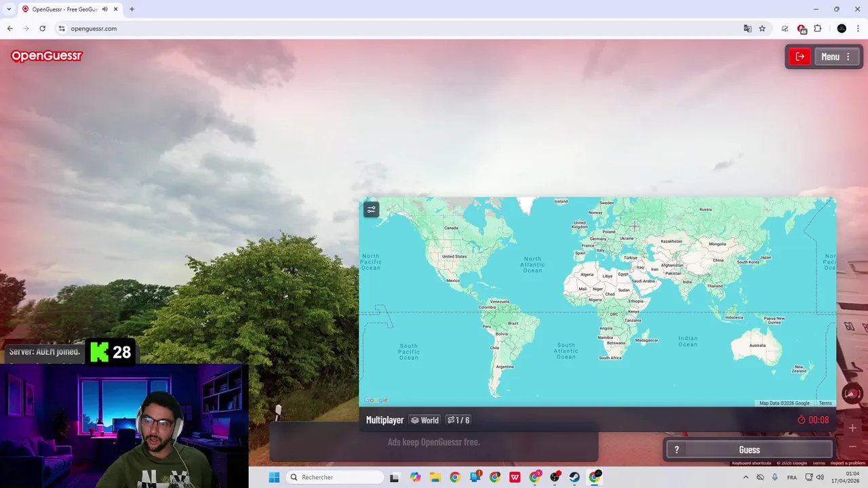Click the street view compass

(852, 394)
